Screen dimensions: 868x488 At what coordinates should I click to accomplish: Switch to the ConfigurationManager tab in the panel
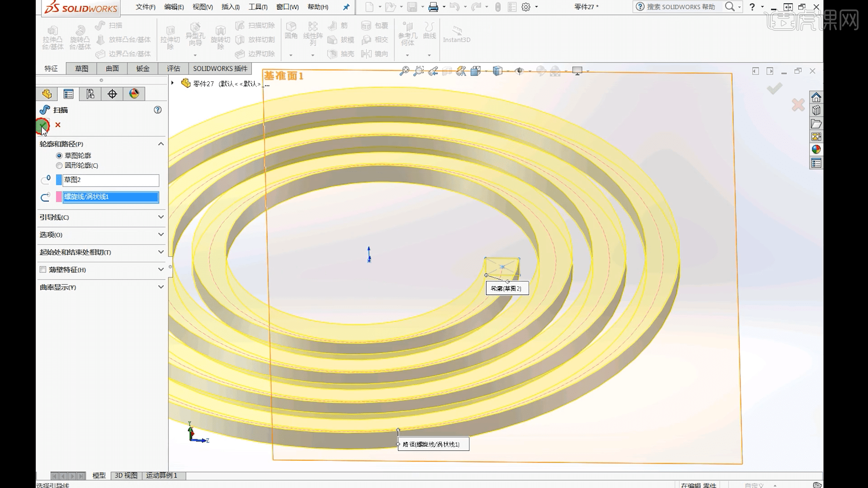point(90,94)
